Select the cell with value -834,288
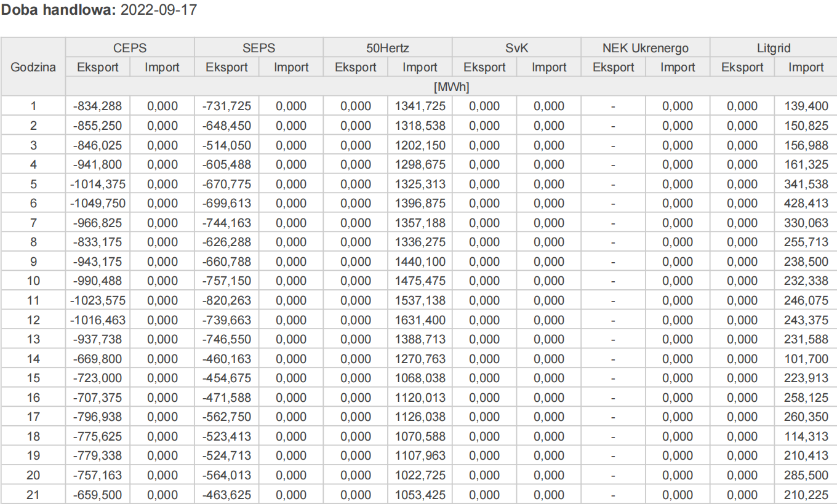The width and height of the screenshot is (837, 504). pyautogui.click(x=98, y=106)
